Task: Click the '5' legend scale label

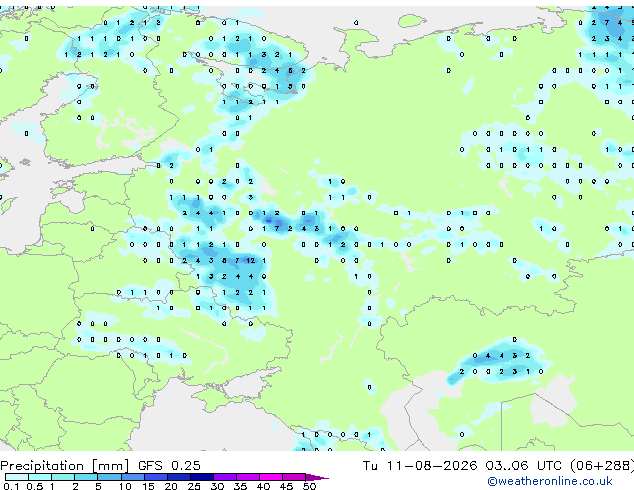Action: click(x=98, y=486)
